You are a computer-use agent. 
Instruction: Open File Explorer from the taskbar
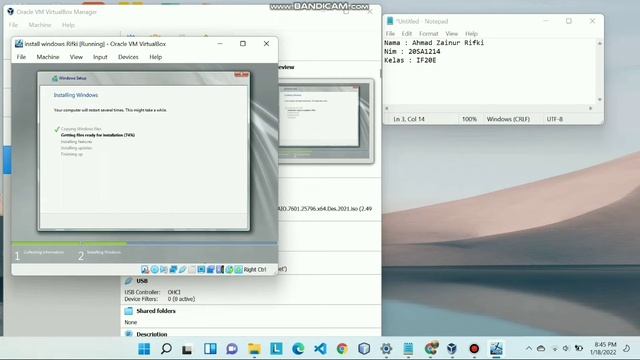tap(254, 349)
